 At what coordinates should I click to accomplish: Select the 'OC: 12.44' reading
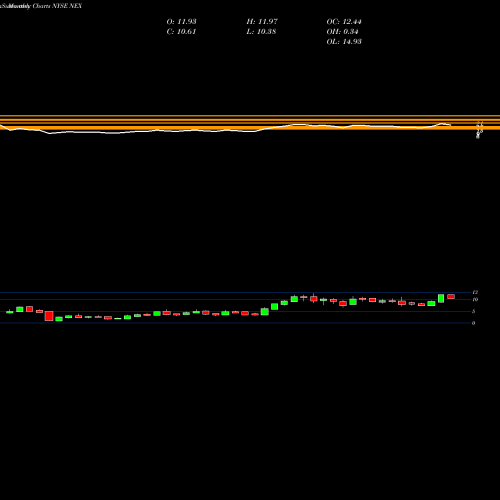coord(344,22)
